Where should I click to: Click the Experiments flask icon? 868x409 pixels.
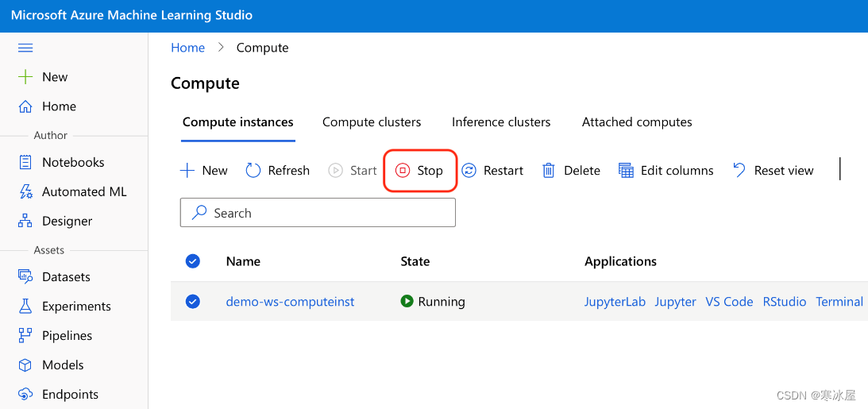coord(25,306)
